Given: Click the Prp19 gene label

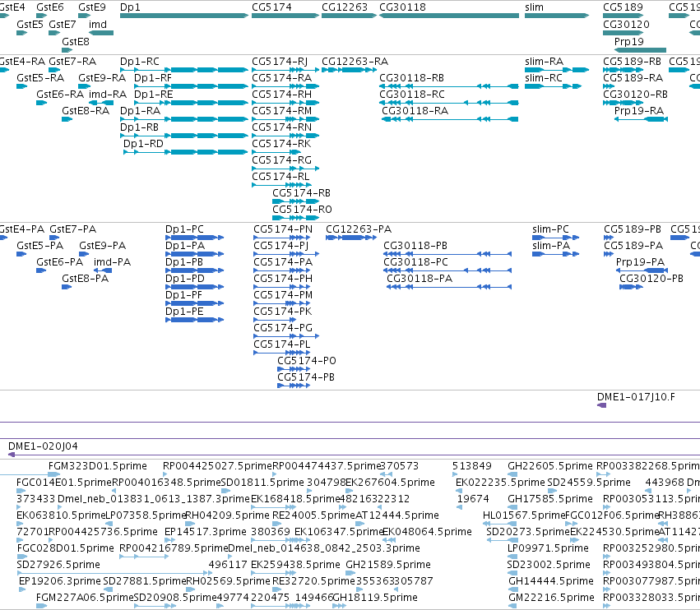Looking at the screenshot, I should click(628, 41).
